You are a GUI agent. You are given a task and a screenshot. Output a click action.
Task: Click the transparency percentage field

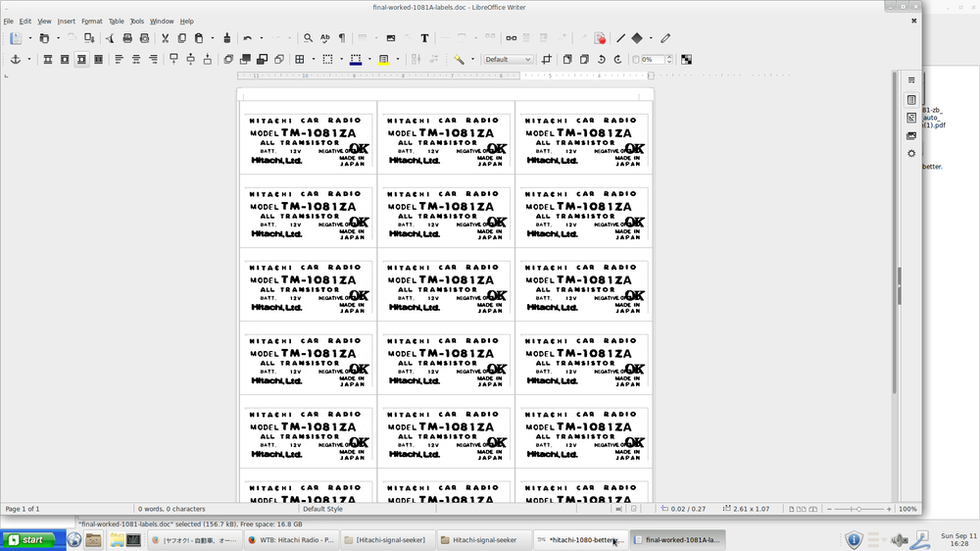(x=652, y=60)
